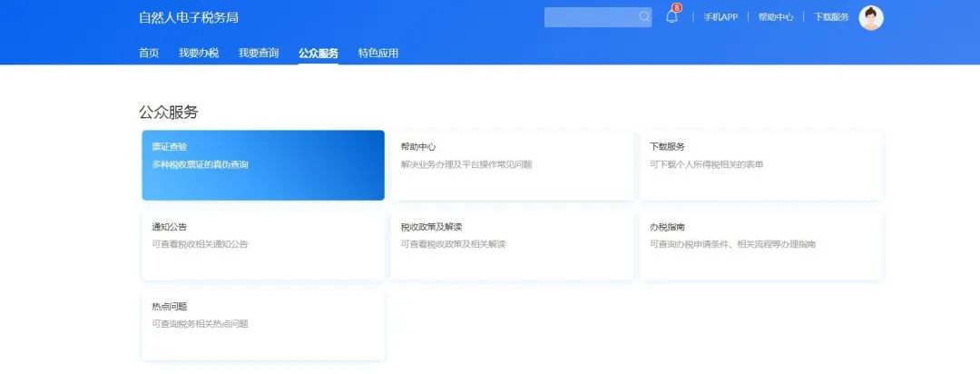The image size is (980, 374).
Task: Switch to the 我要查询 tab
Action: click(258, 54)
